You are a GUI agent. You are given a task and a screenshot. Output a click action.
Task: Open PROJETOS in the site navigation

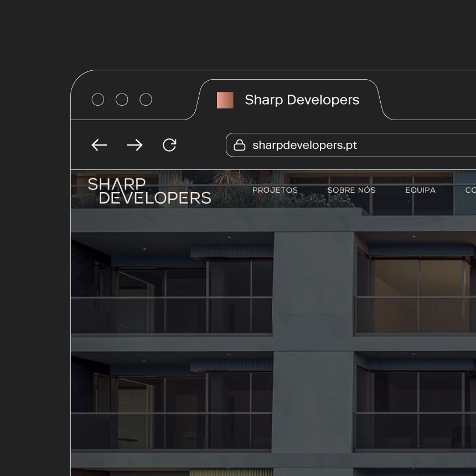tap(275, 190)
